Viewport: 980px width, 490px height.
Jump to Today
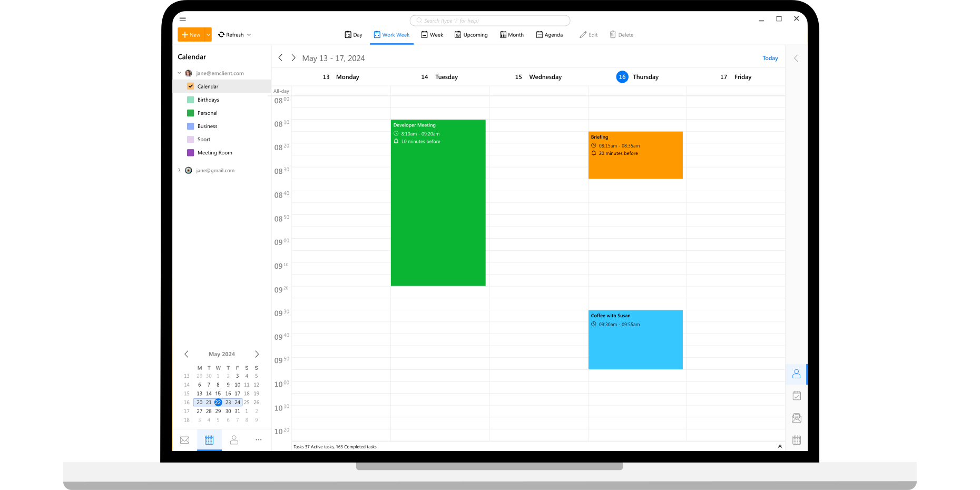coord(770,58)
